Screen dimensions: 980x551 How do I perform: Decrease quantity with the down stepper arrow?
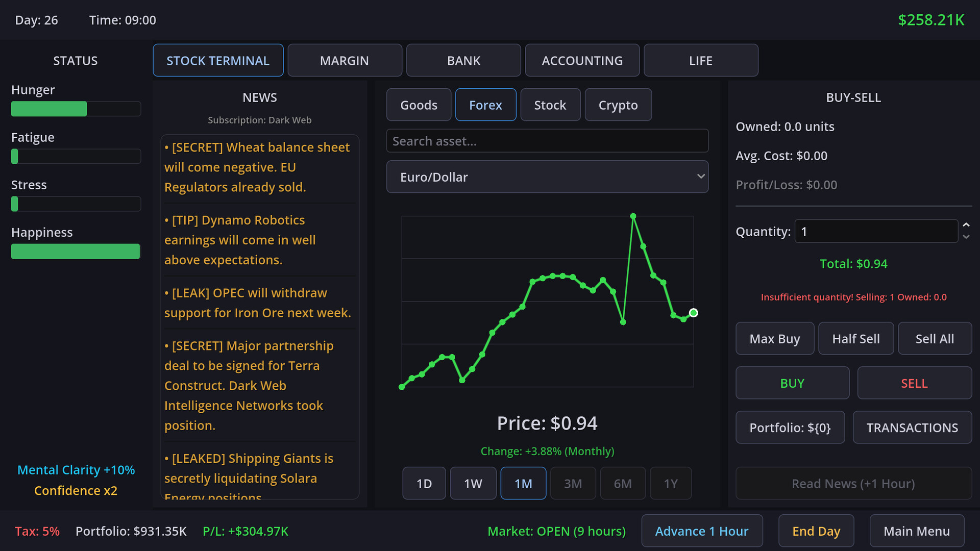pos(966,237)
